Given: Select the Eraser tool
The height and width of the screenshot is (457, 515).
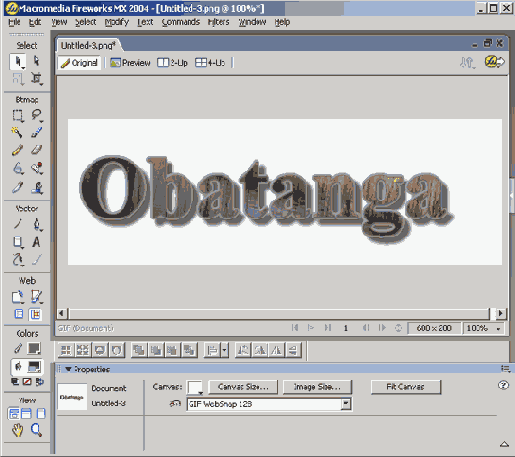Looking at the screenshot, I should 36,150.
